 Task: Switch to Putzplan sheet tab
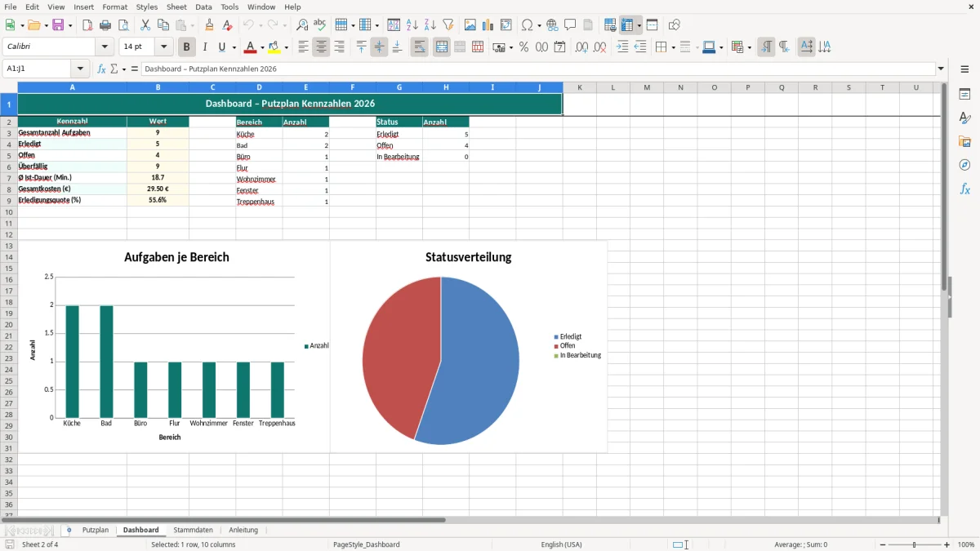[96, 530]
